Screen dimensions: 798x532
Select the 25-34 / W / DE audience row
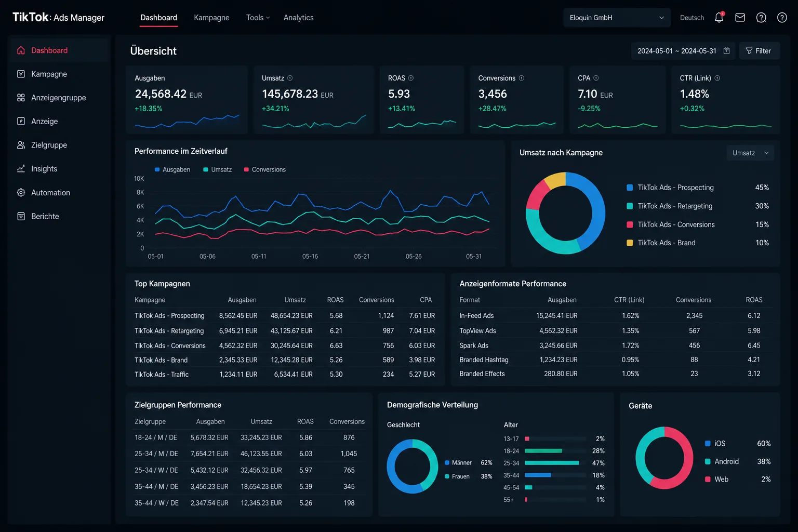point(249,471)
